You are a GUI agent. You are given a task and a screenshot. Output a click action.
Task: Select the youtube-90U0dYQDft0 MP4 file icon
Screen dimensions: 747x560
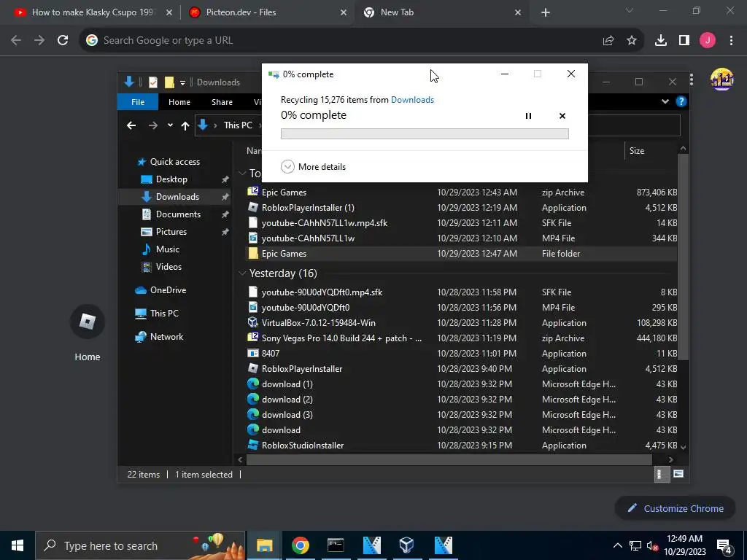[x=253, y=307]
